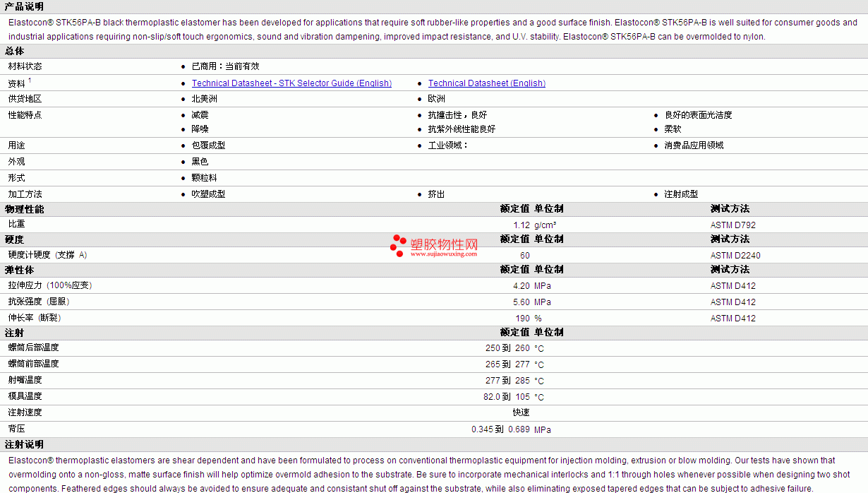
Task: Click the 减震 feature item
Action: tap(200, 115)
